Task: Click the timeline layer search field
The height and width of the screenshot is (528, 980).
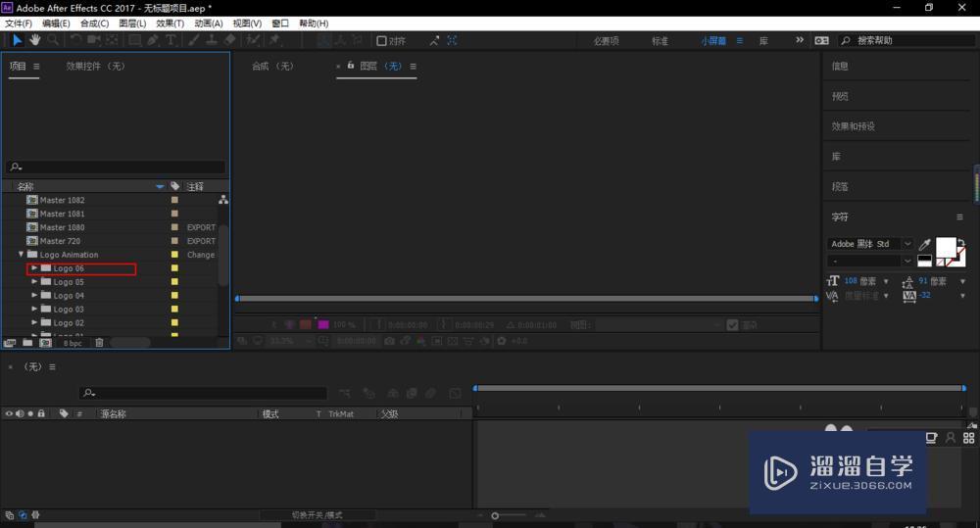Action: [x=203, y=393]
